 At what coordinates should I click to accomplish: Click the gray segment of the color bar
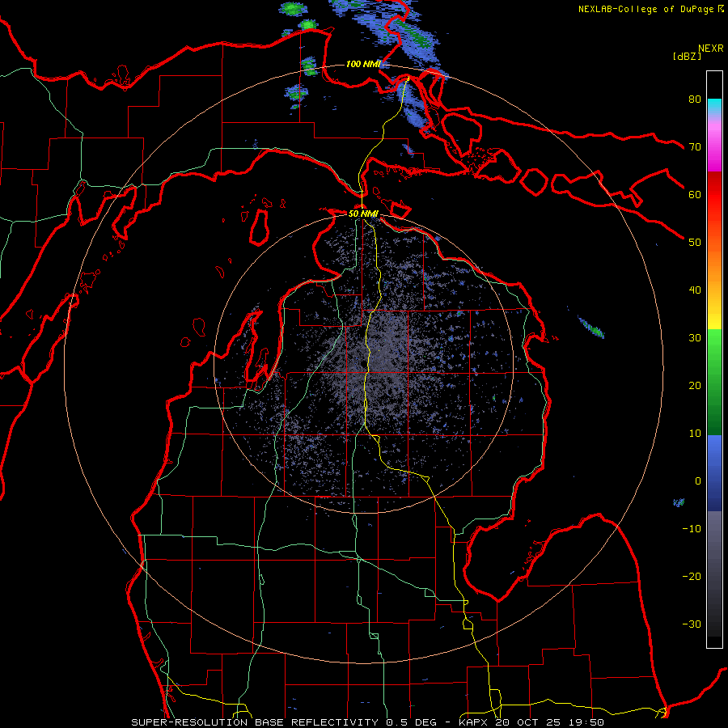714,574
